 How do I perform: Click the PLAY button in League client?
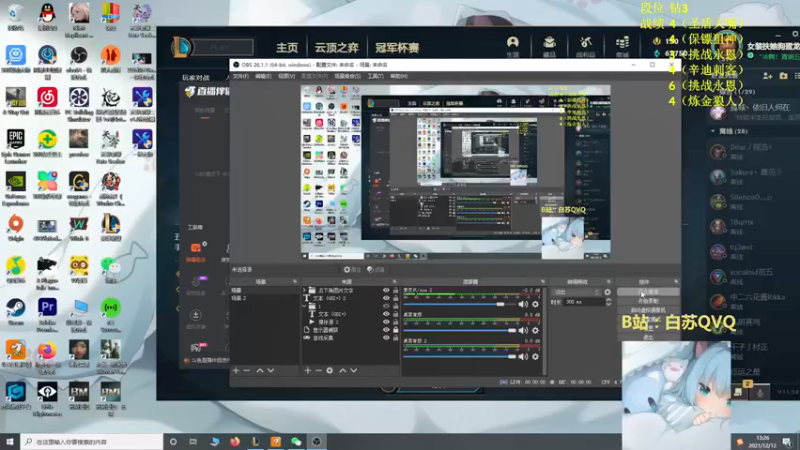(220, 47)
